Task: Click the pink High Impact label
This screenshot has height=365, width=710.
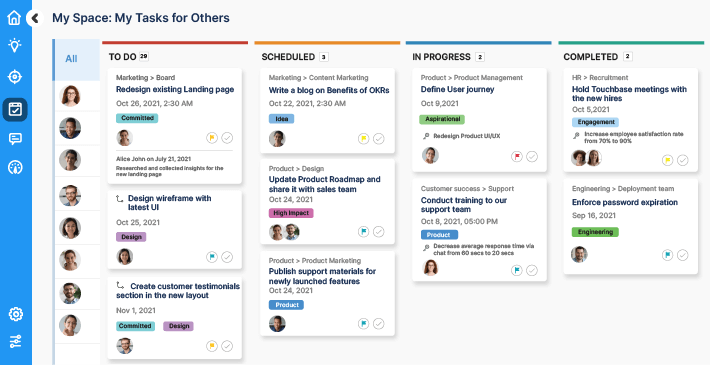Action: tap(291, 213)
